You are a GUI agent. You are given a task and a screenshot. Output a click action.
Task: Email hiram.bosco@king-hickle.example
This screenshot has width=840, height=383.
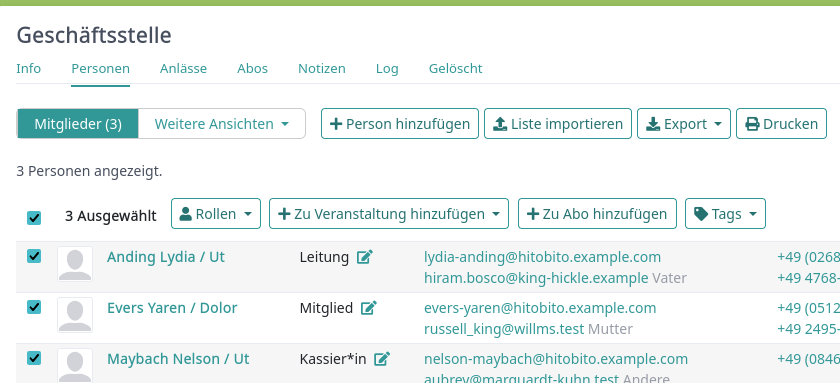536,278
